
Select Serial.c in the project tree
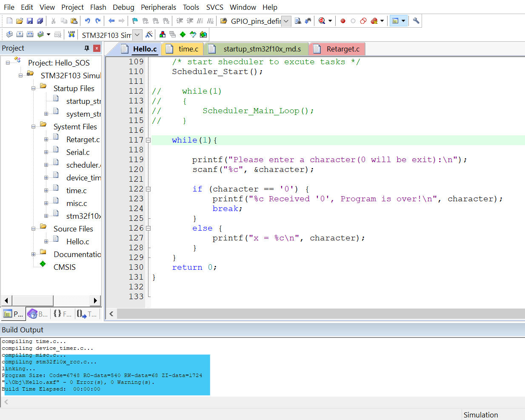click(x=78, y=152)
